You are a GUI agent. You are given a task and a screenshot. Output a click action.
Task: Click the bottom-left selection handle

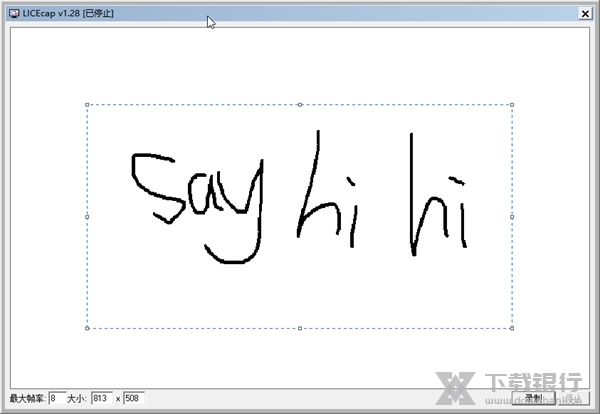tap(88, 327)
